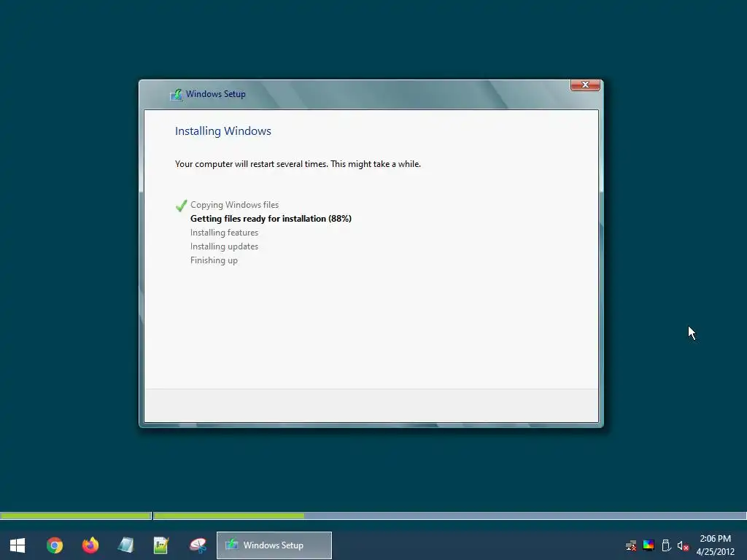Click the Safely Remove Hardware USB icon
747x560 pixels.
tap(666, 545)
